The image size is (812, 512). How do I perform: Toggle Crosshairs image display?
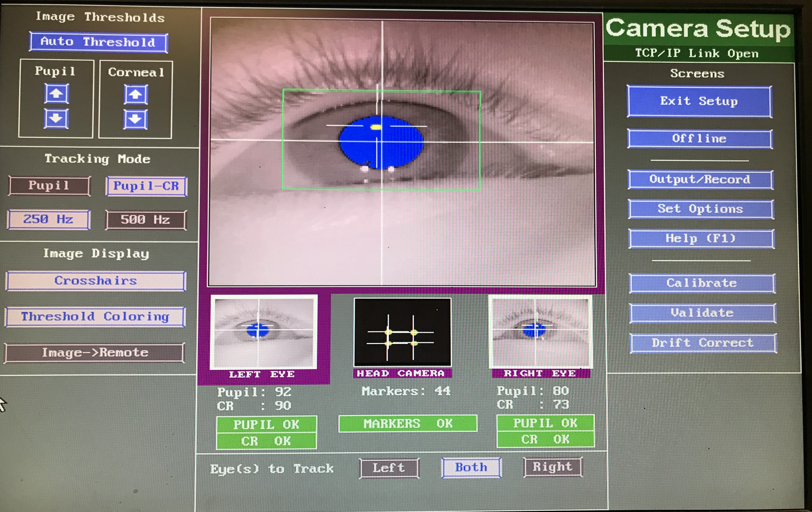(x=96, y=281)
